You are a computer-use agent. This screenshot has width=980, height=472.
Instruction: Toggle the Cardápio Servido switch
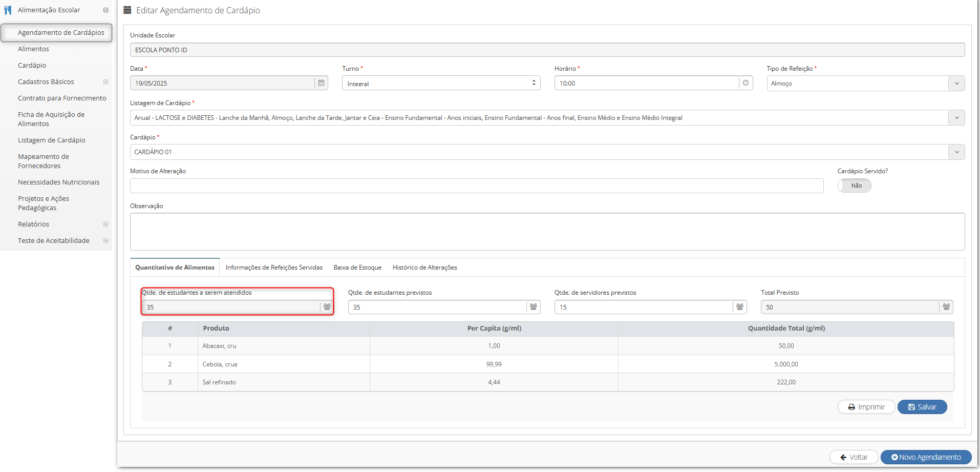point(854,186)
